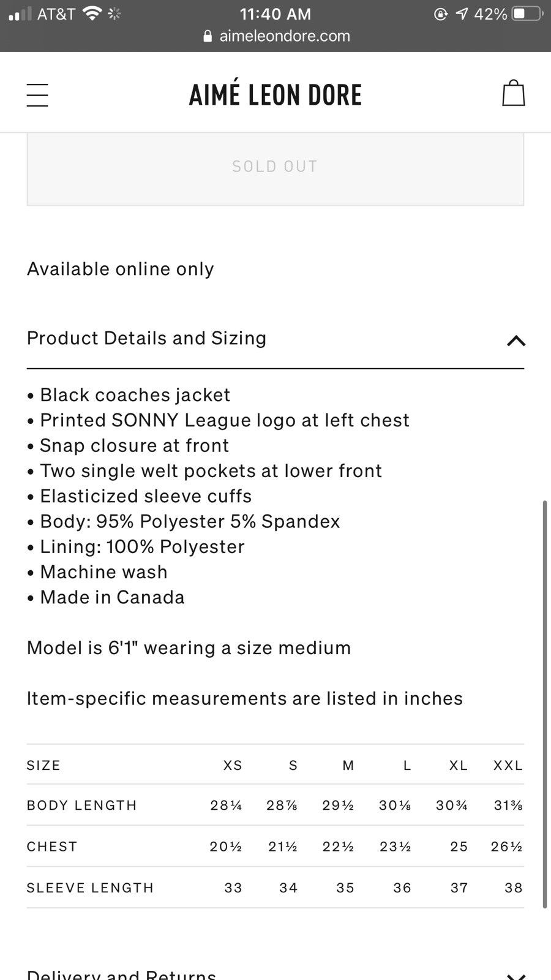Tap the padlock icon in address bar
551x980 pixels.
(x=208, y=36)
